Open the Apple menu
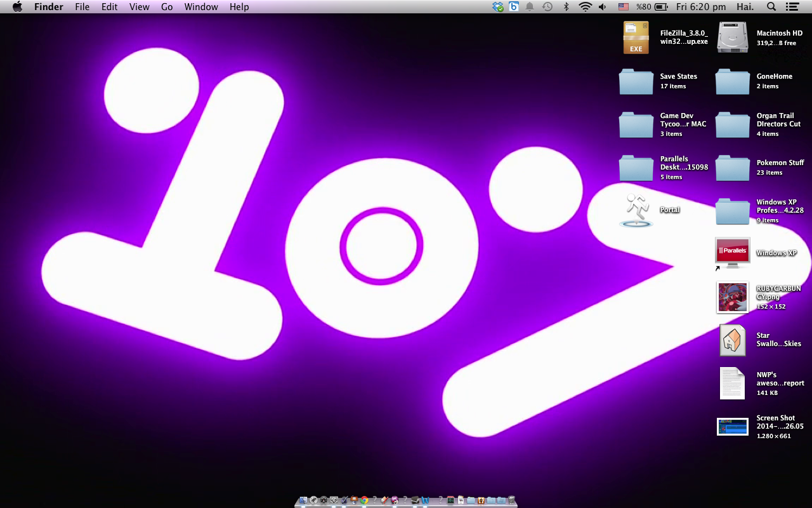 (x=17, y=7)
